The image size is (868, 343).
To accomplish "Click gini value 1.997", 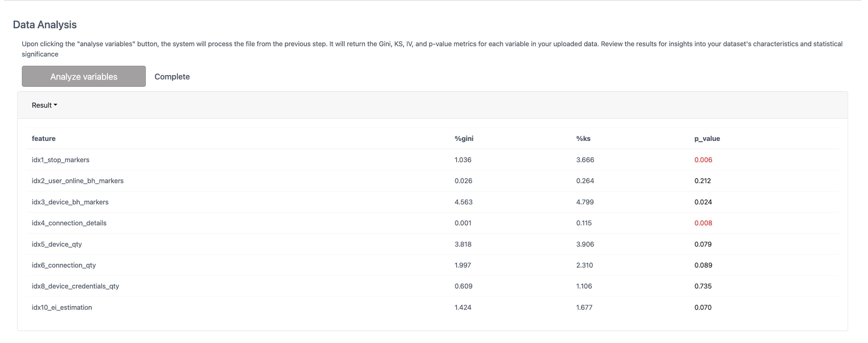I will [x=462, y=265].
